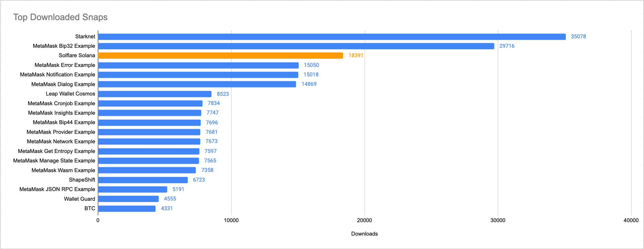Select the MetaMask Bip32 Example bar
This screenshot has height=249, width=644.
tap(296, 46)
